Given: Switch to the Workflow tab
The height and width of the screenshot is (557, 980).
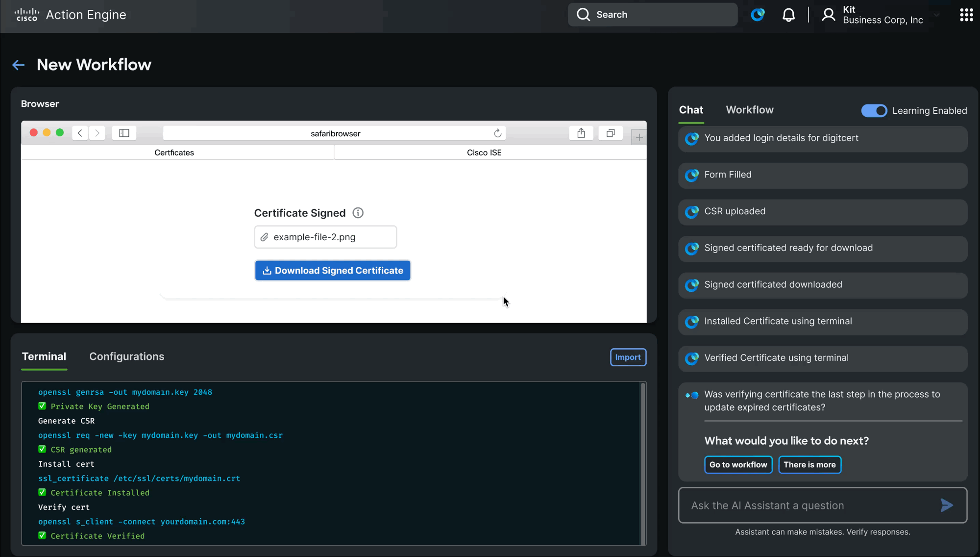Looking at the screenshot, I should pos(749,110).
